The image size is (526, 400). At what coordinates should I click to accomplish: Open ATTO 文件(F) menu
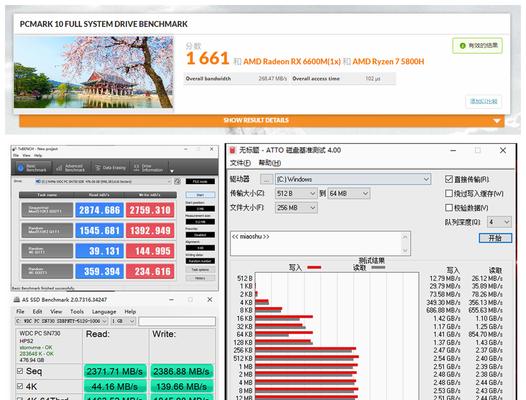(x=240, y=163)
